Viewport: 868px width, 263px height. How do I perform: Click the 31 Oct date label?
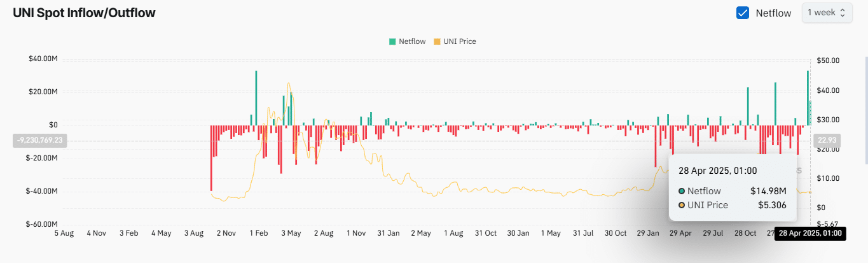[486, 234]
